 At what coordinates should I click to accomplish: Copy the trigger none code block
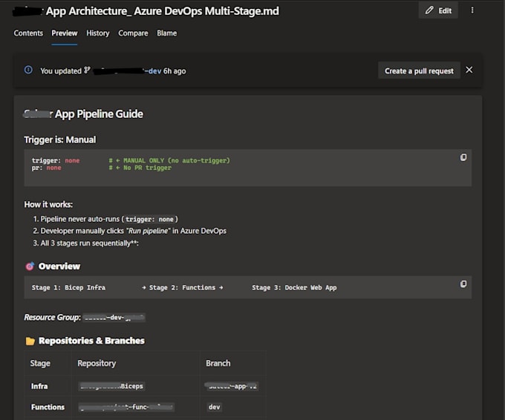463,157
